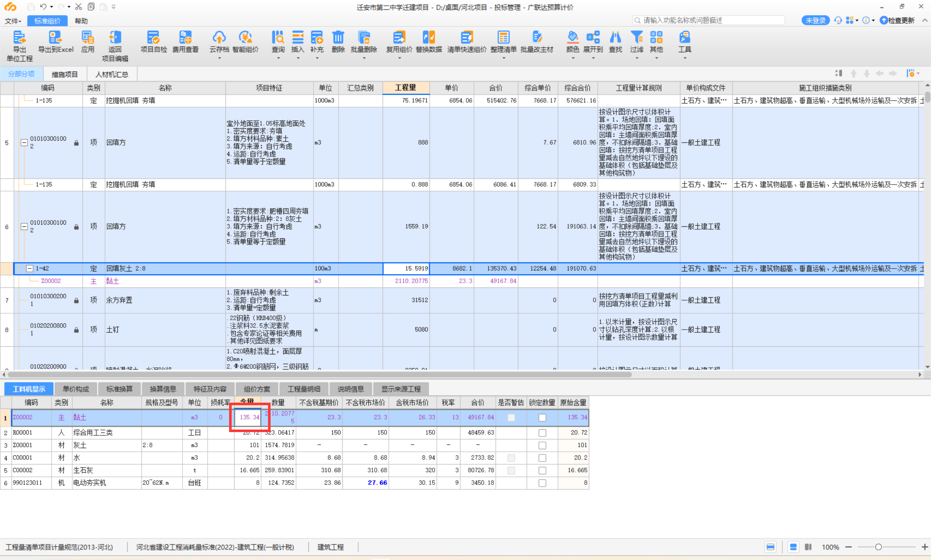The height and width of the screenshot is (560, 931).
Task: Open the 标准换算 tab
Action: (x=119, y=389)
